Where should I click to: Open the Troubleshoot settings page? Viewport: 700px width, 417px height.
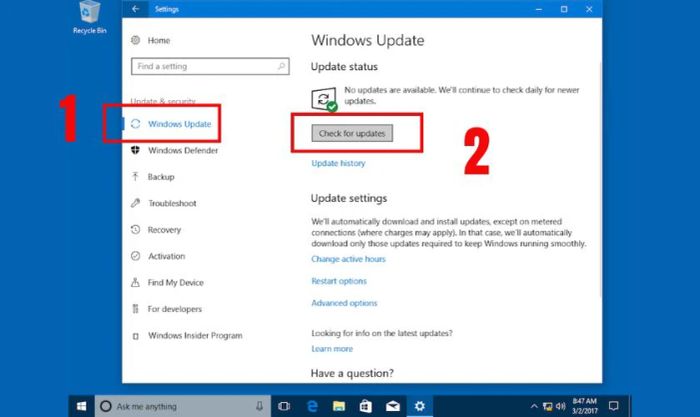tap(172, 203)
